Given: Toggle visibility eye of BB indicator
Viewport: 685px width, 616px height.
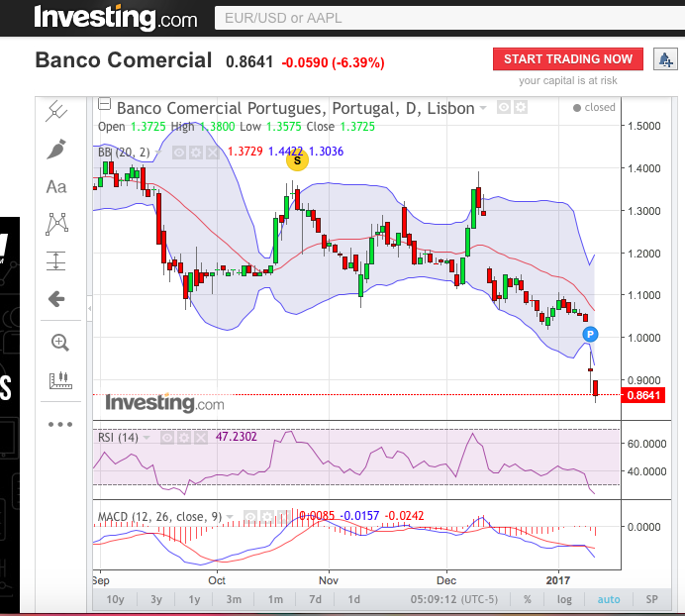Looking at the screenshot, I should 179,153.
